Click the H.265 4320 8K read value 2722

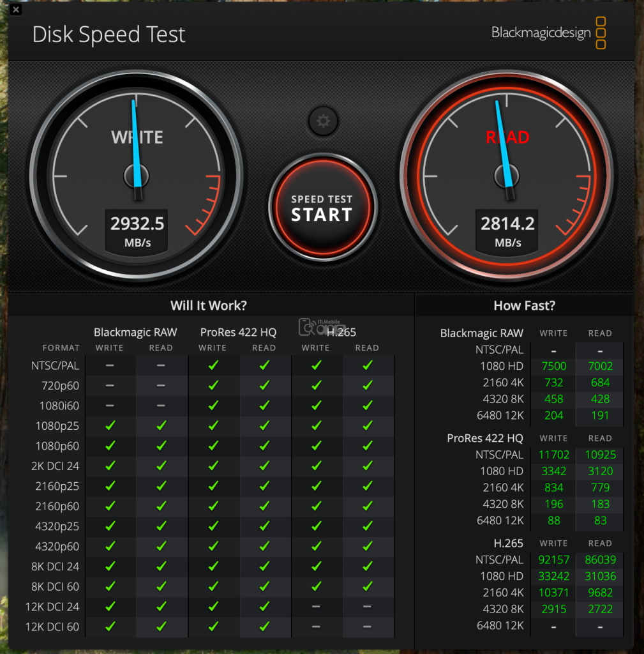(x=600, y=609)
